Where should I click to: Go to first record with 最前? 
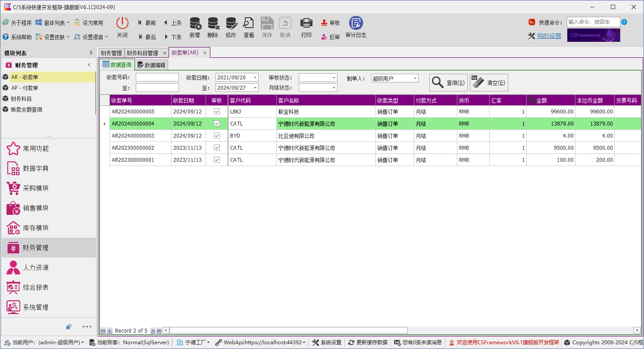147,23
